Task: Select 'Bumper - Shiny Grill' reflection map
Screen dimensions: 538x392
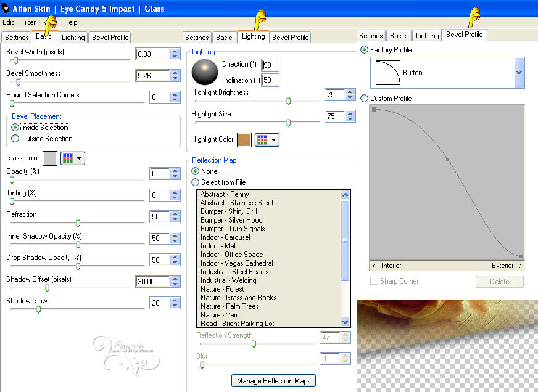Action: pos(228,211)
